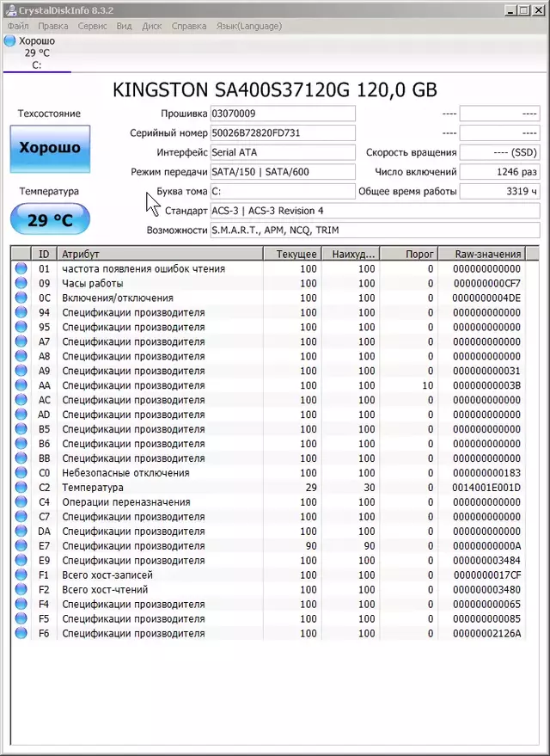Open the Правка menu

[53, 26]
